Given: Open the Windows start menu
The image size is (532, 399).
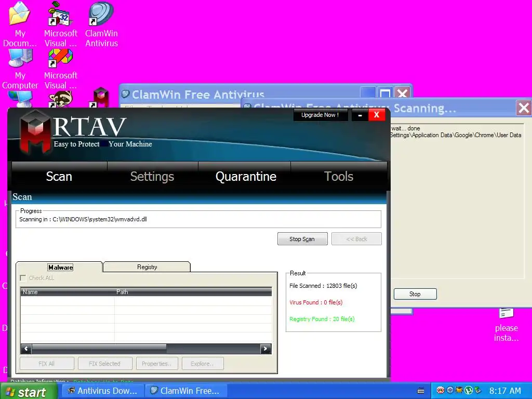Looking at the screenshot, I should coord(29,391).
